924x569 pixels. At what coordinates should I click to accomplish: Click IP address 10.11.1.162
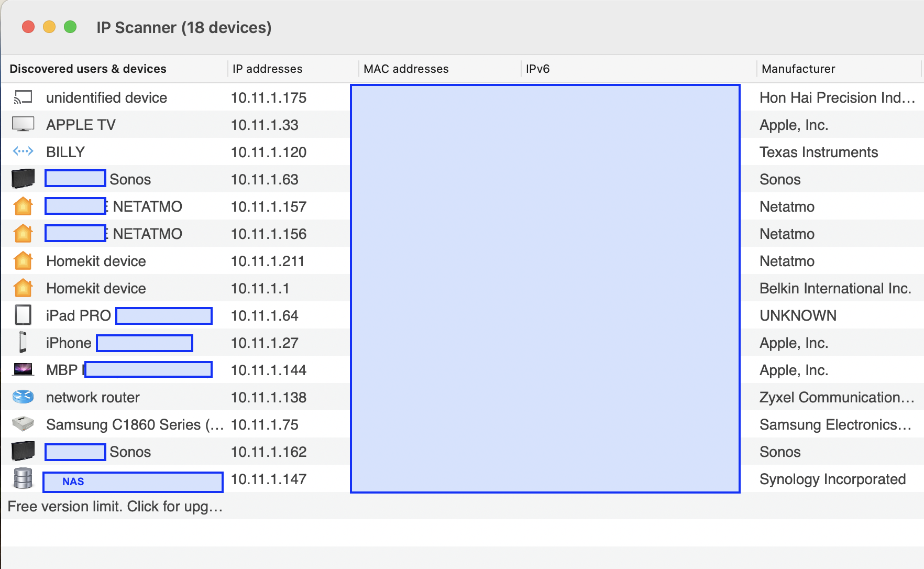(x=269, y=452)
